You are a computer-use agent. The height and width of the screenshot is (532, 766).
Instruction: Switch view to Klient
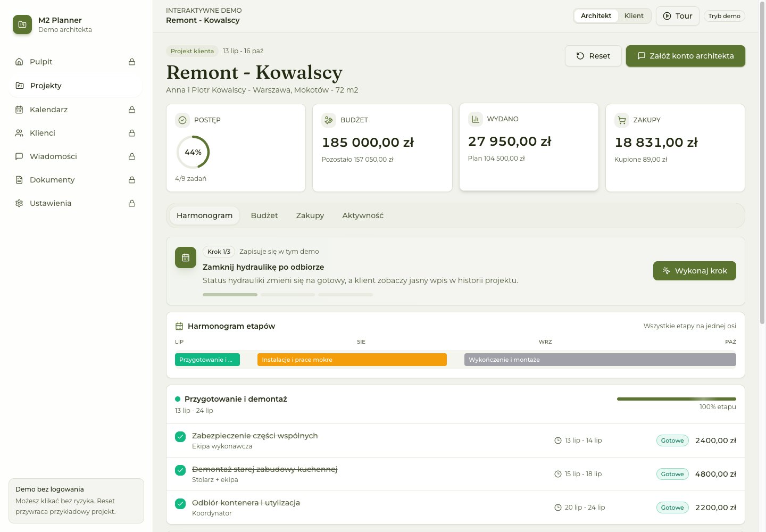point(634,16)
